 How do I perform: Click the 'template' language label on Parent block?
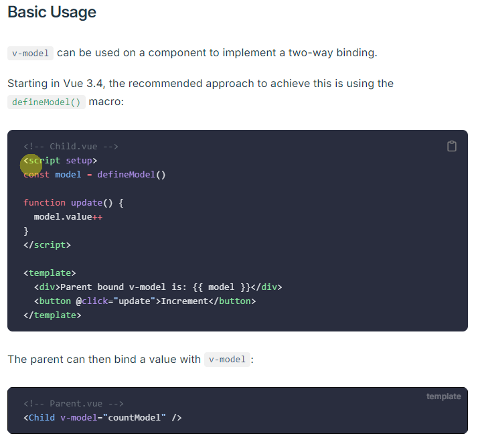pyautogui.click(x=444, y=396)
